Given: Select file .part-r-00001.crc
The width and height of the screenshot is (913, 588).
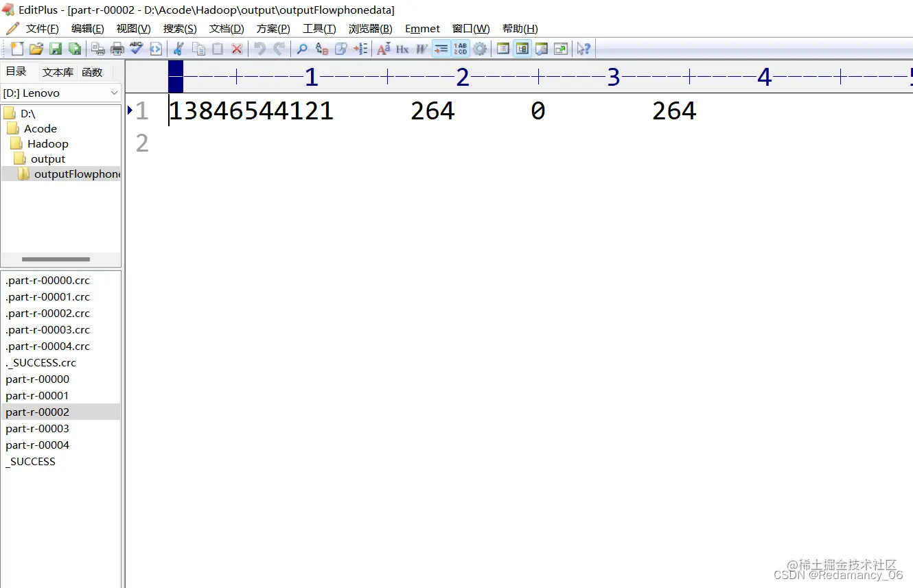Looking at the screenshot, I should pyautogui.click(x=47, y=296).
